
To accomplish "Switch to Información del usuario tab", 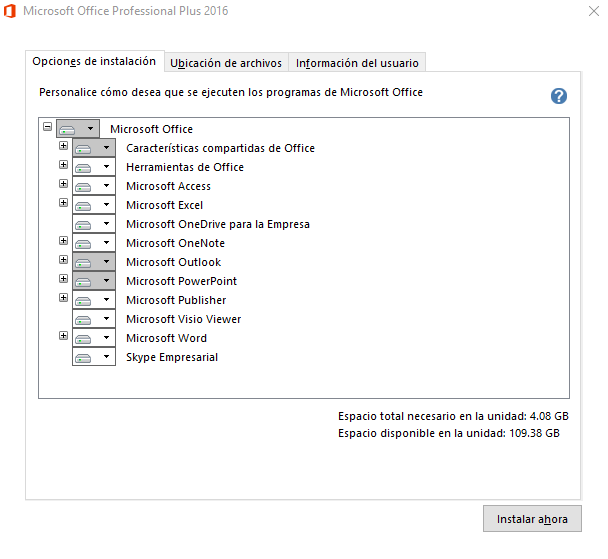I will tap(357, 63).
